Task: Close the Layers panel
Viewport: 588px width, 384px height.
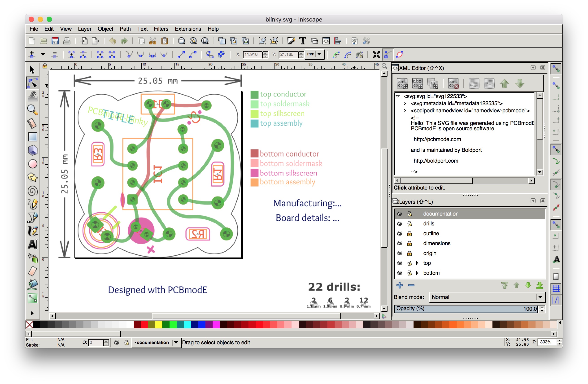Action: 543,201
